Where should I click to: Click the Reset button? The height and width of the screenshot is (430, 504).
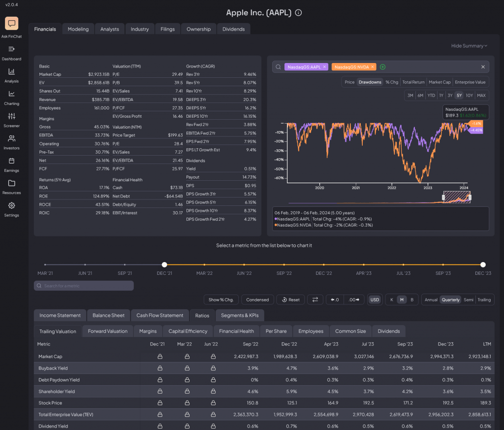290,299
